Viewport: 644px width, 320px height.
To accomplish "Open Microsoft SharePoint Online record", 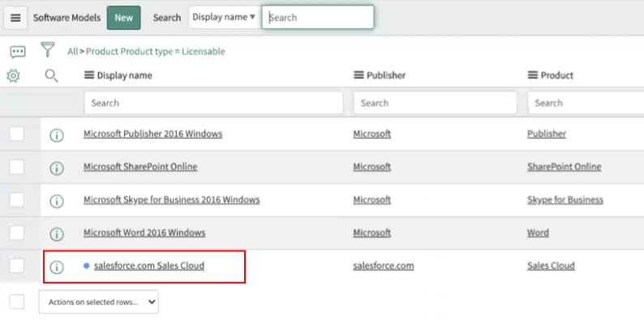I will point(140,166).
